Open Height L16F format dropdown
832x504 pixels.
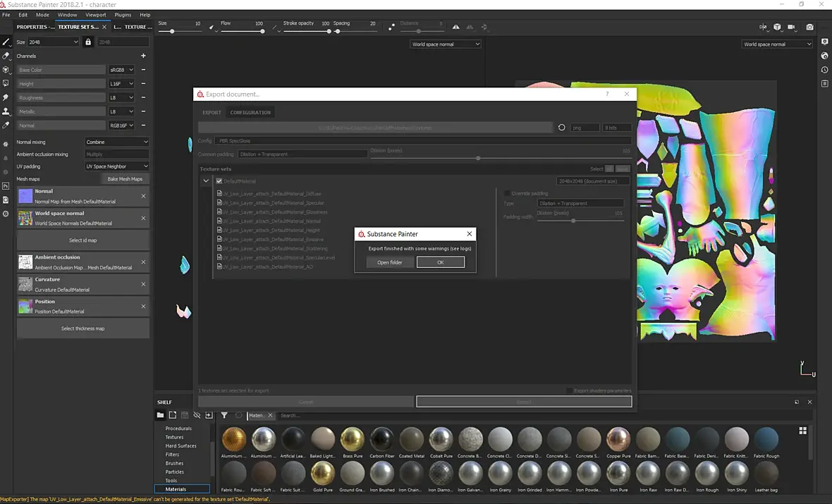pyautogui.click(x=121, y=83)
